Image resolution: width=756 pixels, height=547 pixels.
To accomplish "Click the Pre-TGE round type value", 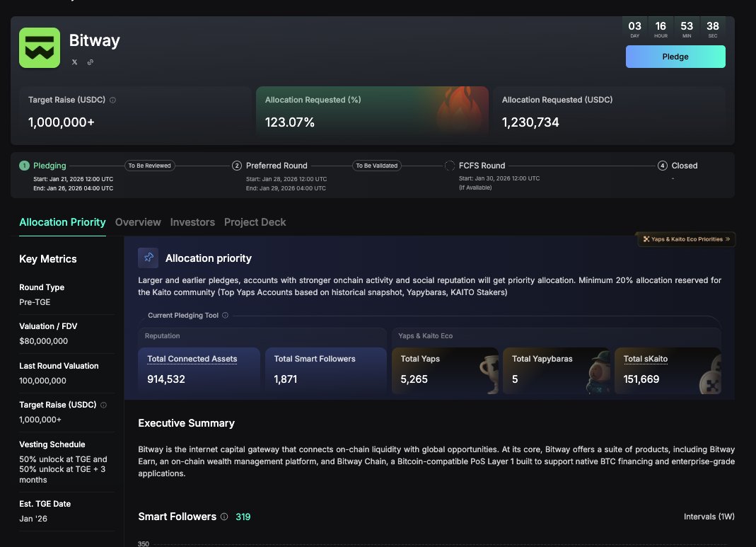I will click(x=35, y=302).
